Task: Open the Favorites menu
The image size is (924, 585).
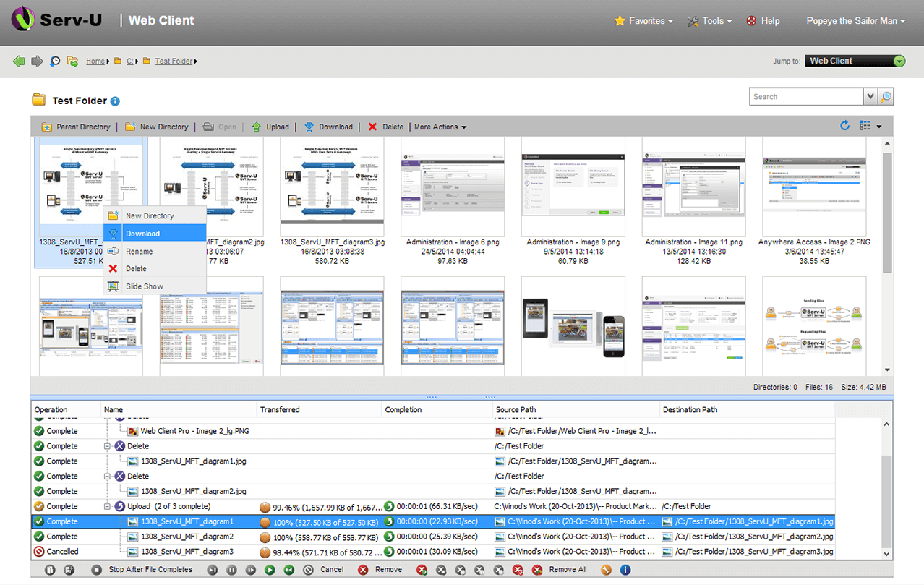Action: click(643, 21)
